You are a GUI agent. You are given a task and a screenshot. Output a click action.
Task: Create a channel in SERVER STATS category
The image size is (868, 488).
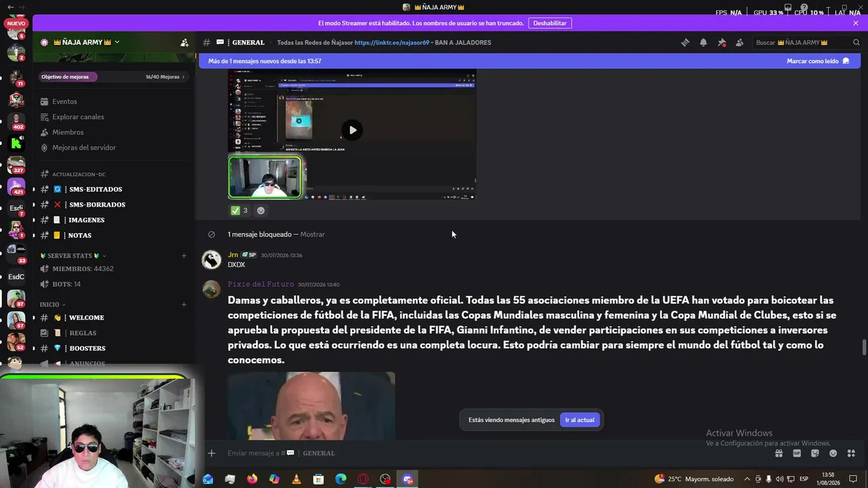184,256
